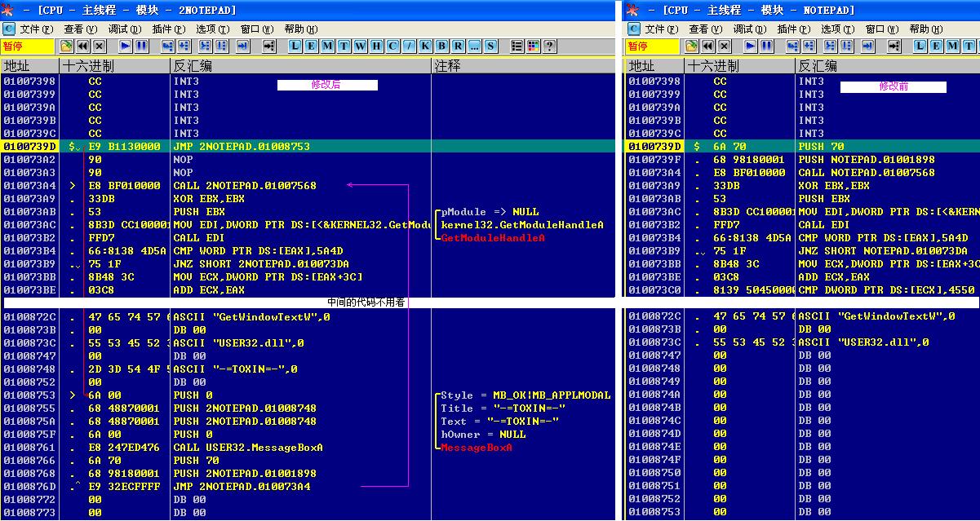Open appearance options list icon in the 2NOTEPAD toolbar
This screenshot has height=521, width=980.
pyautogui.click(x=517, y=46)
